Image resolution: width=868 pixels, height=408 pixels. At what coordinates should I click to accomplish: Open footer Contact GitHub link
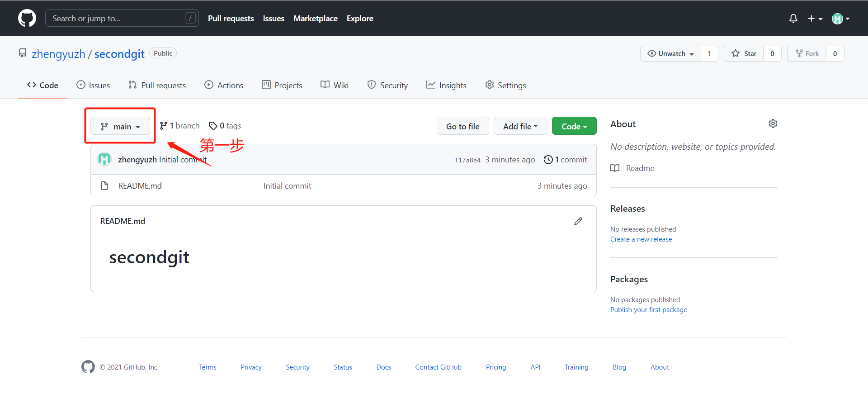[x=438, y=367]
